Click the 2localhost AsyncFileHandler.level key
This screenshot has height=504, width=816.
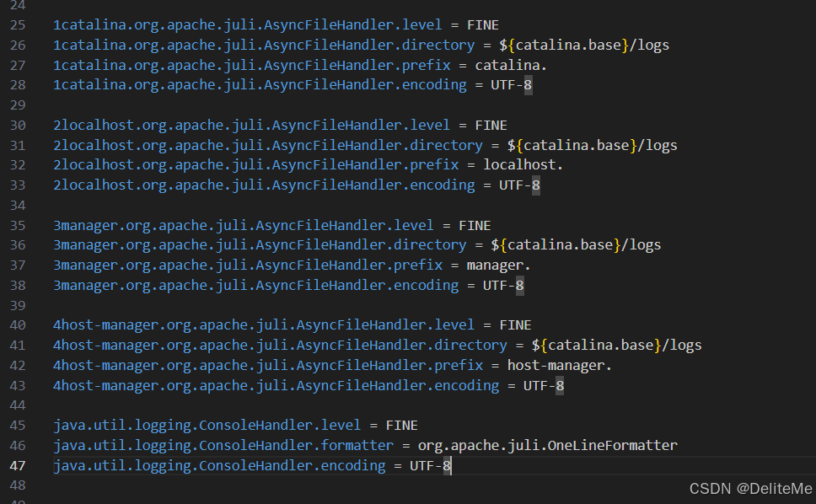pos(251,126)
